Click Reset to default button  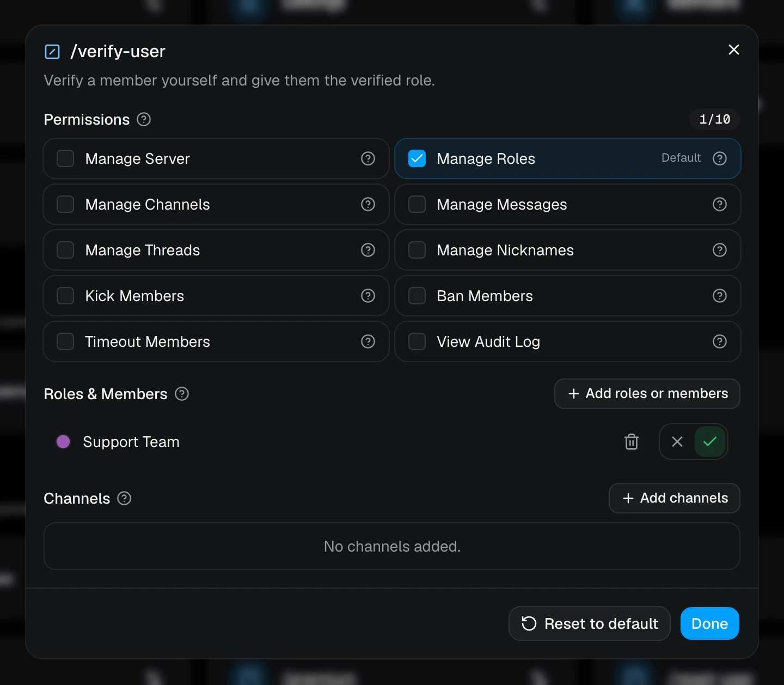coord(590,623)
